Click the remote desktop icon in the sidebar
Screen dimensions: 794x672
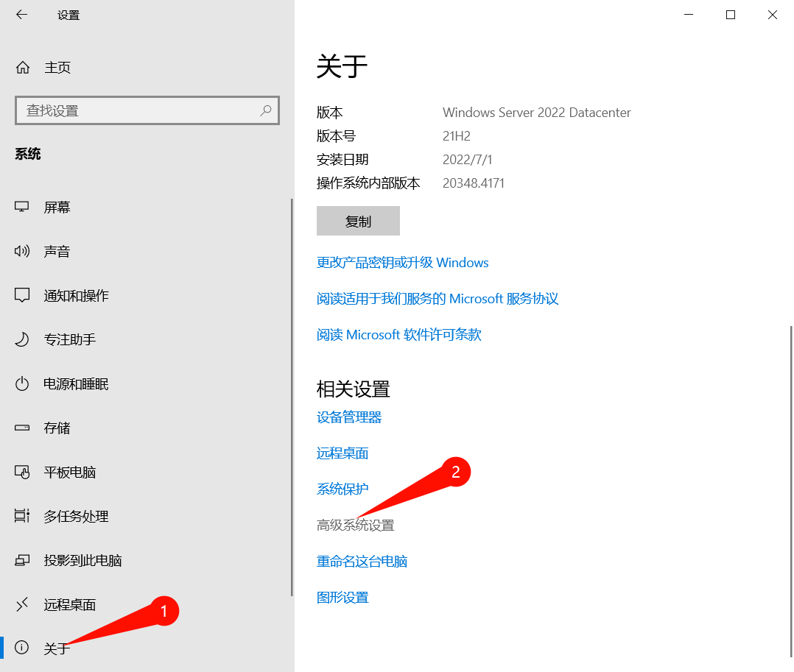(x=22, y=604)
